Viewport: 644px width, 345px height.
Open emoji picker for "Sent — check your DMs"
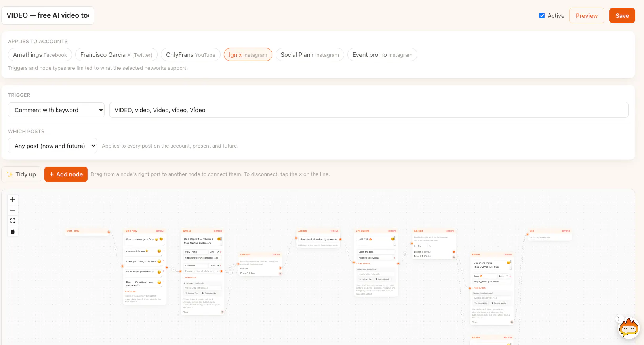(x=161, y=239)
